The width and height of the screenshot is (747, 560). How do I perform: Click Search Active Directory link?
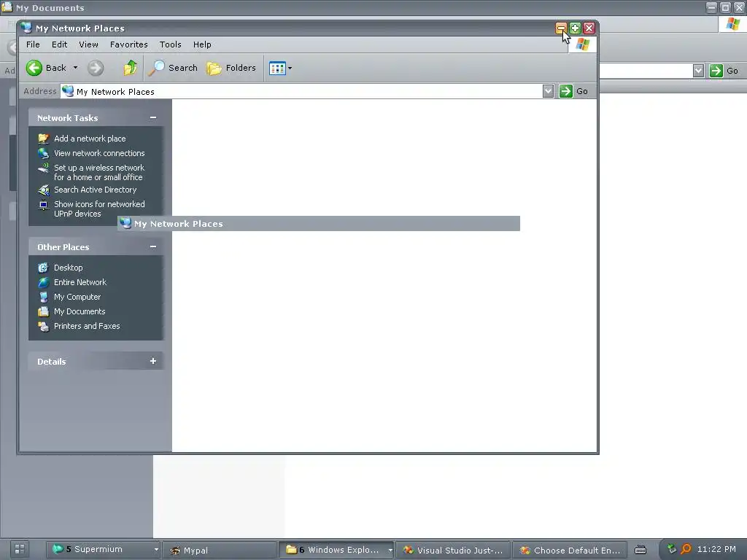tap(96, 190)
